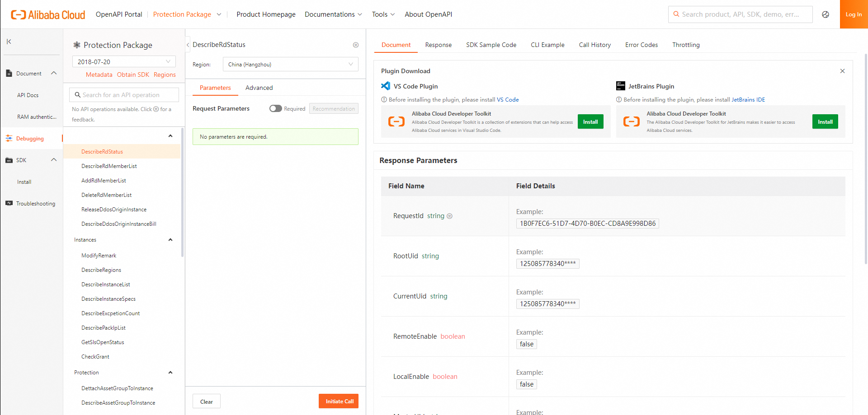Viewport: 868px width, 415px height.
Task: Enable the Required parameters toggle
Action: pos(275,108)
